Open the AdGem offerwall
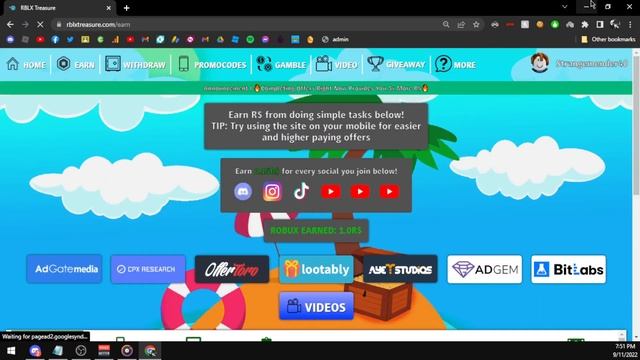This screenshot has width=640, height=360. pos(484,269)
